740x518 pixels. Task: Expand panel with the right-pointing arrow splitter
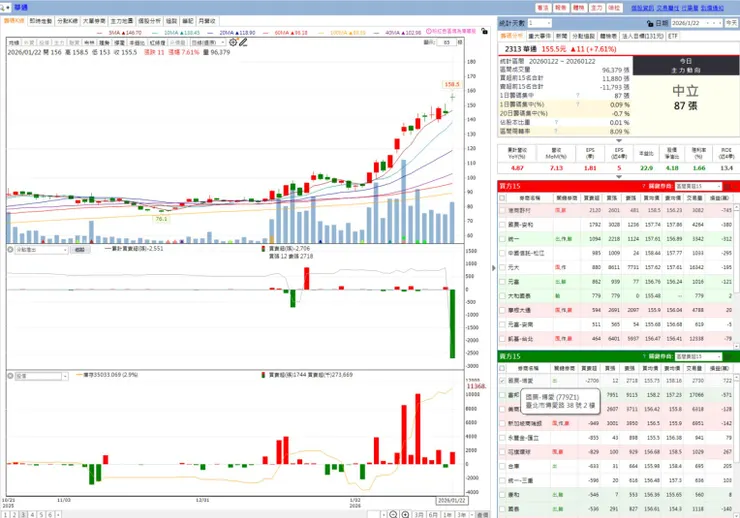(x=494, y=268)
